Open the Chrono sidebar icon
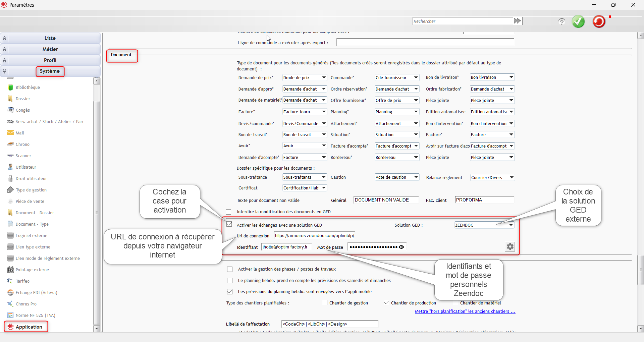The image size is (644, 342). pos(10,144)
